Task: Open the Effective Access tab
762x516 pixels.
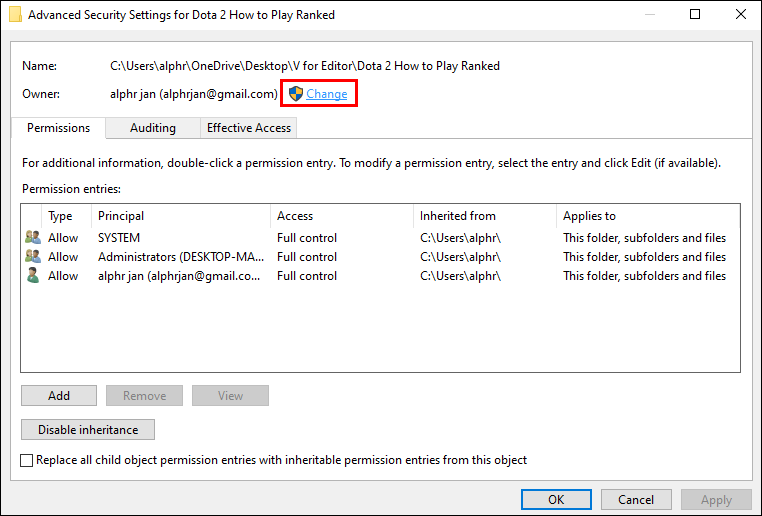Action: tap(248, 128)
